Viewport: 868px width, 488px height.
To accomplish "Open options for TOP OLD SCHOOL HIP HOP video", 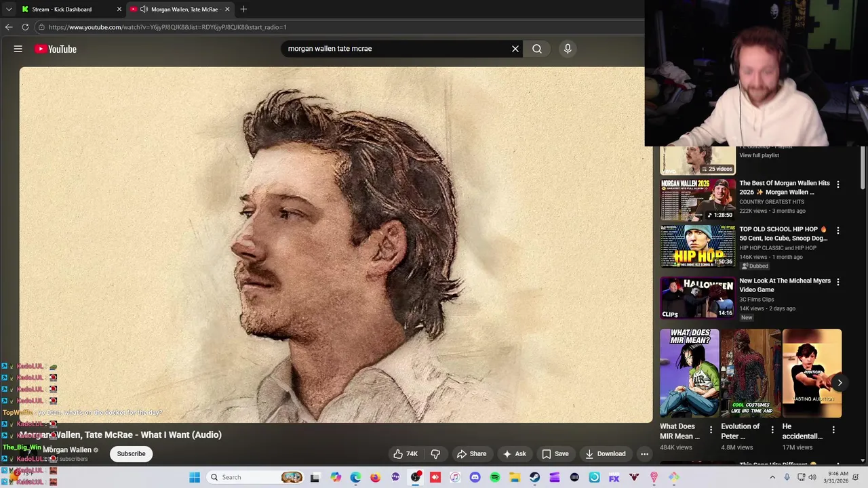I will [x=838, y=230].
